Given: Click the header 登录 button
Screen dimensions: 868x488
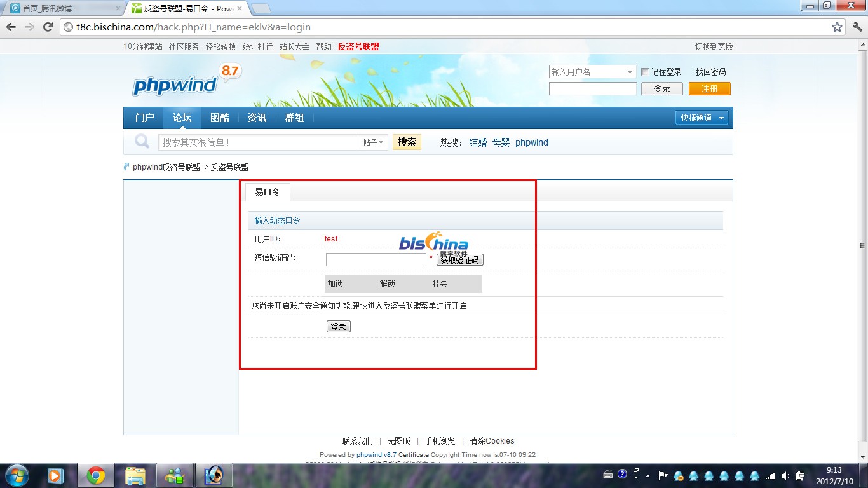Looking at the screenshot, I should (662, 89).
